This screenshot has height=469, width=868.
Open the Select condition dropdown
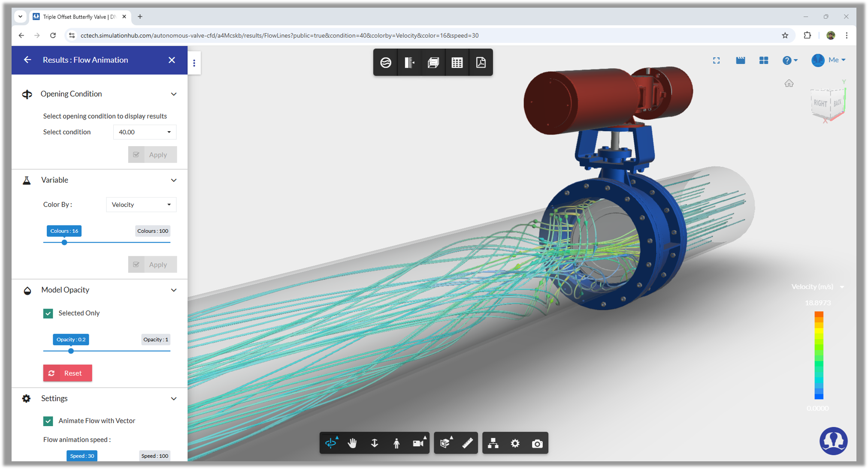pos(145,132)
